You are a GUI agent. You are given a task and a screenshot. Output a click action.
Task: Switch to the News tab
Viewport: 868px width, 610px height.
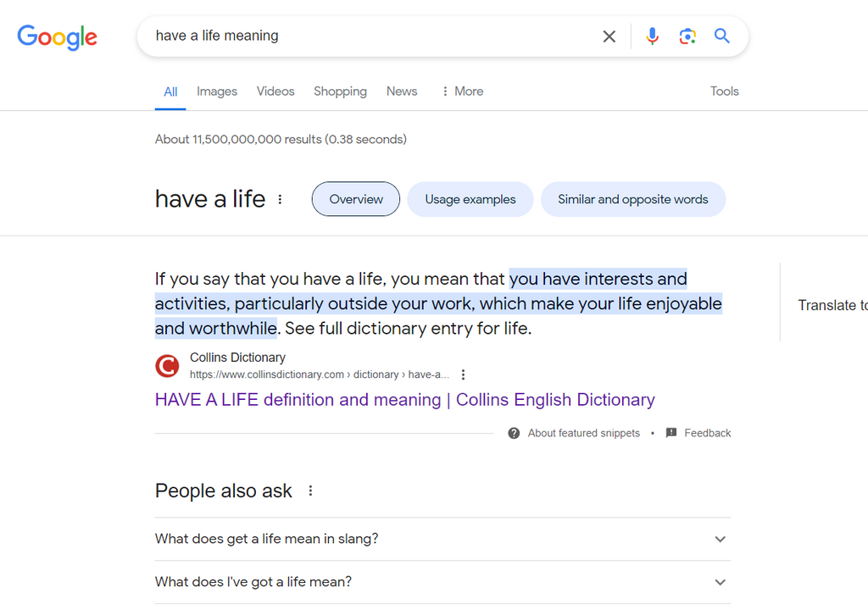coord(402,91)
